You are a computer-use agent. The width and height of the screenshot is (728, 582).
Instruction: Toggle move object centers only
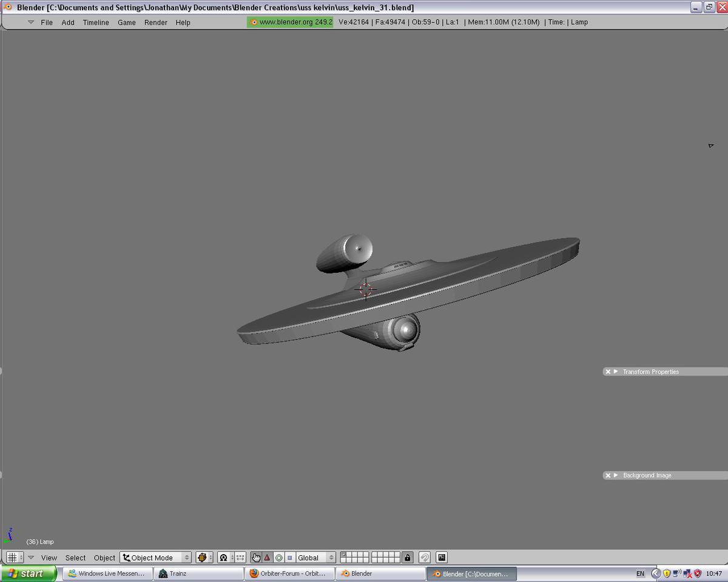(x=240, y=557)
